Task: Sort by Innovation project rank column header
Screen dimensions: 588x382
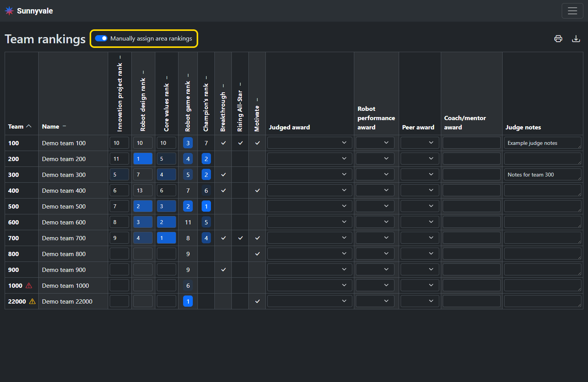Action: pyautogui.click(x=120, y=97)
